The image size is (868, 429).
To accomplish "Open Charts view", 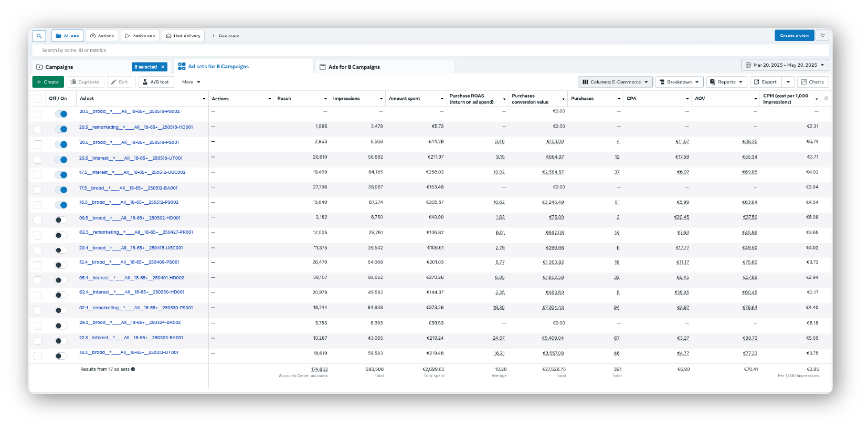I will pyautogui.click(x=812, y=82).
